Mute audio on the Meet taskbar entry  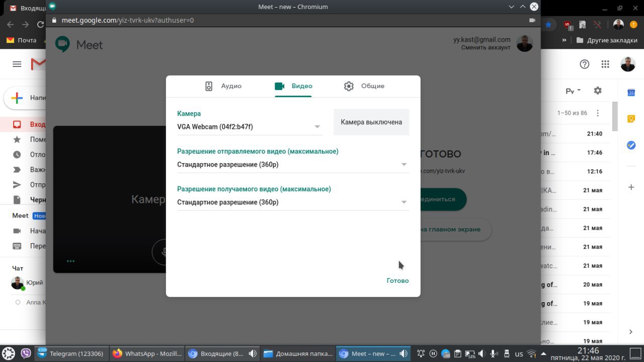pyautogui.click(x=404, y=353)
